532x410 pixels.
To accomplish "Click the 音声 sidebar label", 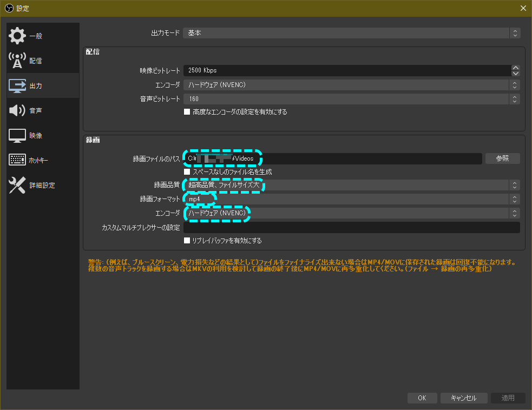I will (x=36, y=110).
